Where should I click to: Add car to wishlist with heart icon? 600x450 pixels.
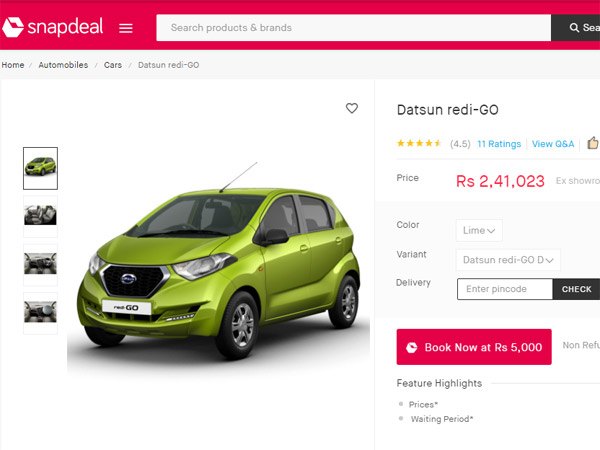tap(352, 108)
